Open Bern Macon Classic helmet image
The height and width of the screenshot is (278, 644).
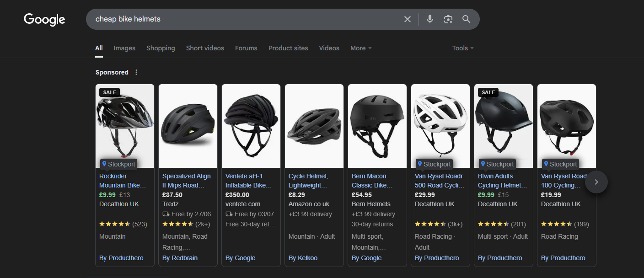click(x=377, y=126)
